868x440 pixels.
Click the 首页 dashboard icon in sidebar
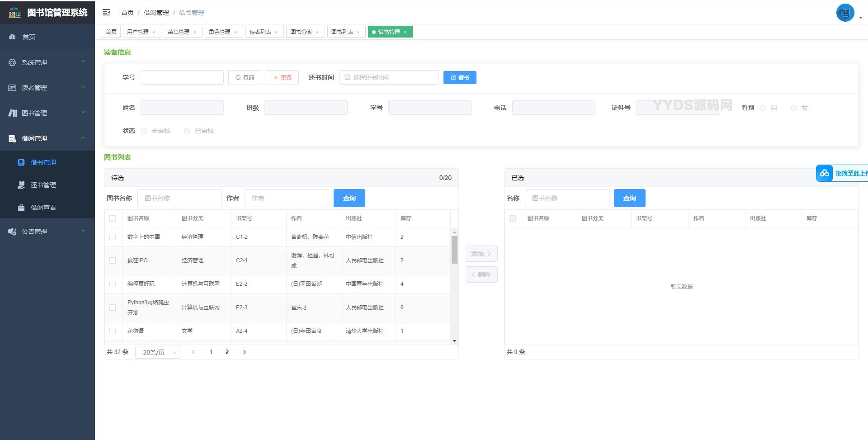pyautogui.click(x=13, y=37)
